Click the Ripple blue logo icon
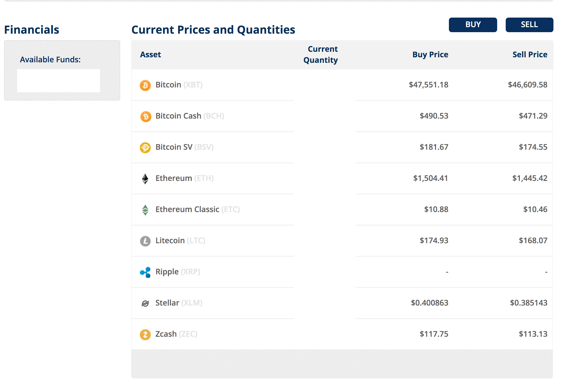The image size is (563, 392). pyautogui.click(x=145, y=272)
